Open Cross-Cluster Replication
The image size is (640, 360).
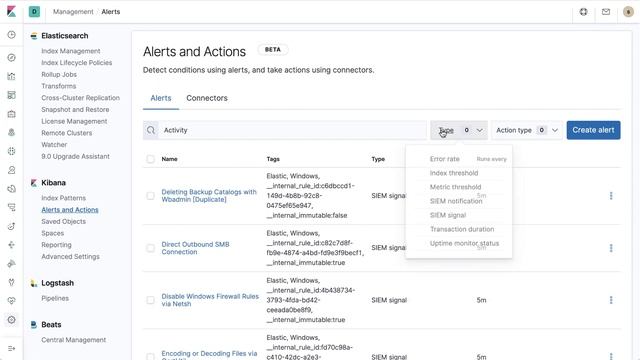pyautogui.click(x=80, y=98)
